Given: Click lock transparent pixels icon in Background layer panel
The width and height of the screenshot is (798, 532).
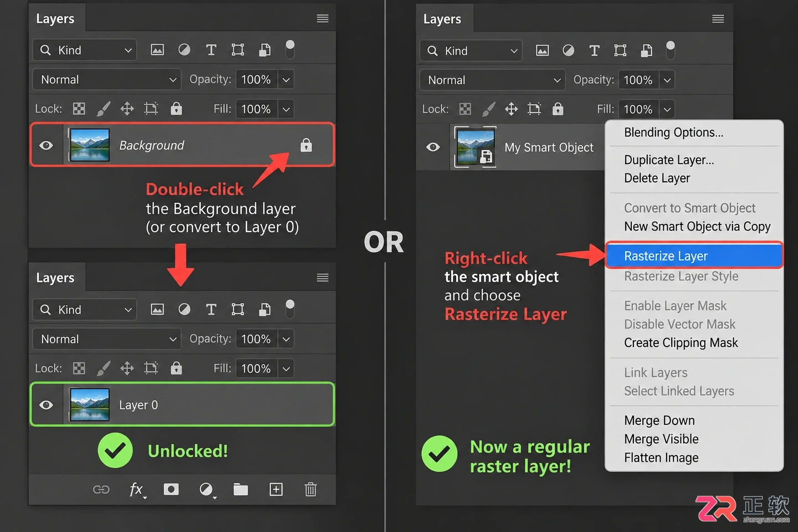Looking at the screenshot, I should pos(79,109).
